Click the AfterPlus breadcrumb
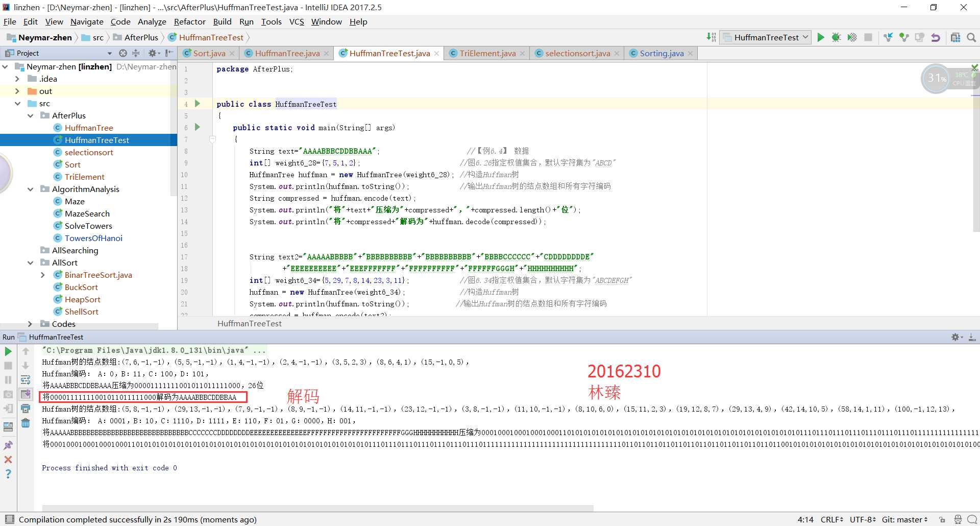This screenshot has width=980, height=526. 135,37
